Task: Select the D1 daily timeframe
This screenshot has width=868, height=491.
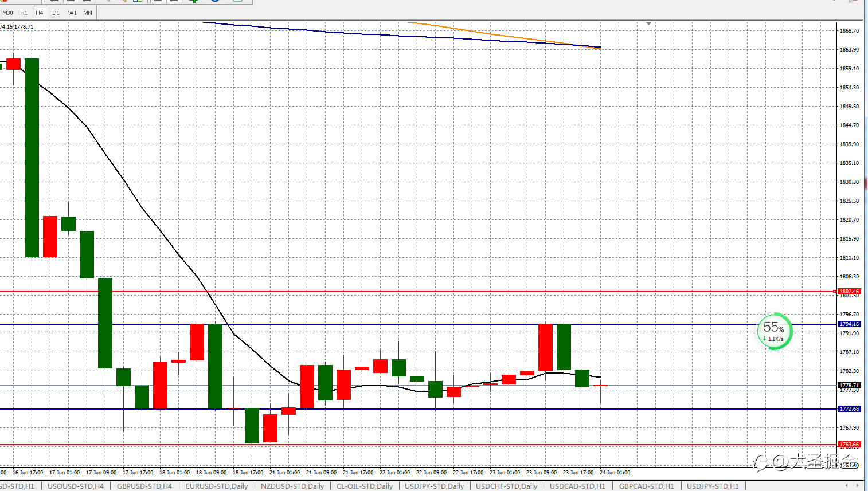Action: 56,13
